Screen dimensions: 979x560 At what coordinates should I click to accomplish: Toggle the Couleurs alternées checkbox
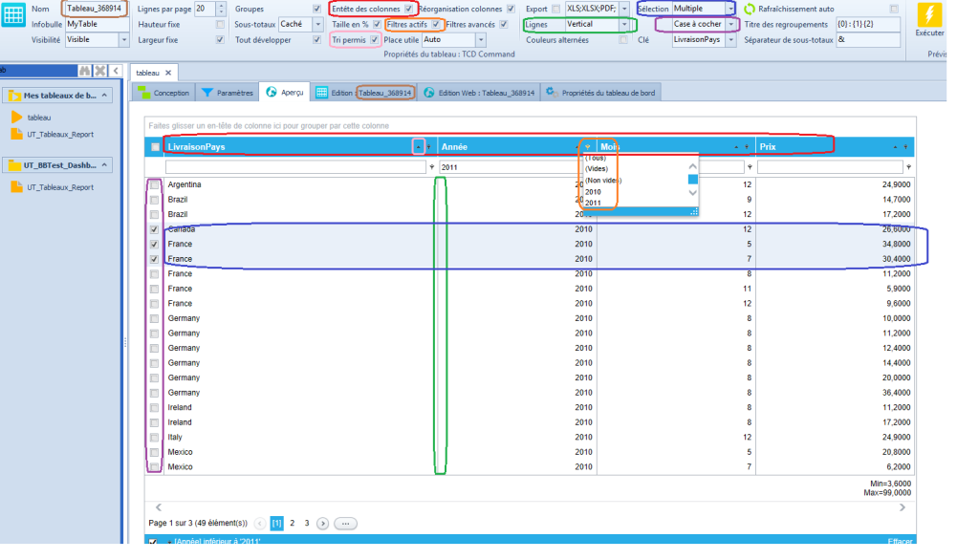(x=623, y=40)
